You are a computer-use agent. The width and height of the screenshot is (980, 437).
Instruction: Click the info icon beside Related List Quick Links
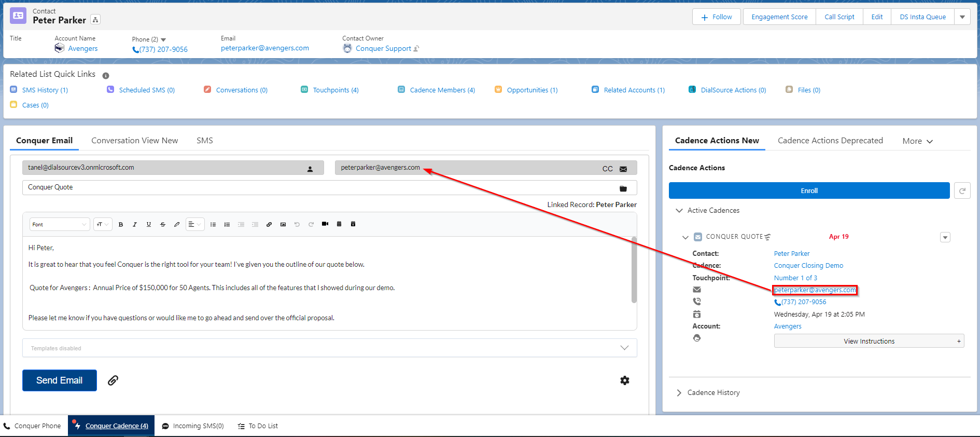point(106,76)
